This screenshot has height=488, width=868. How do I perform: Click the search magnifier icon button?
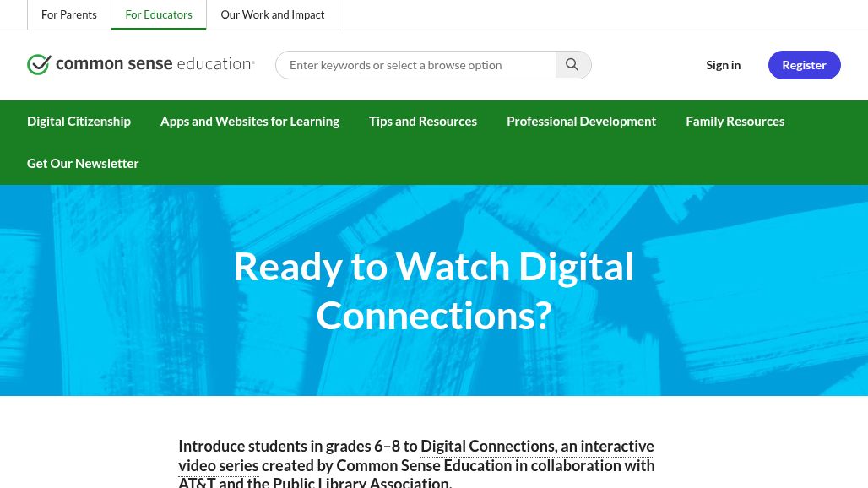coord(573,65)
